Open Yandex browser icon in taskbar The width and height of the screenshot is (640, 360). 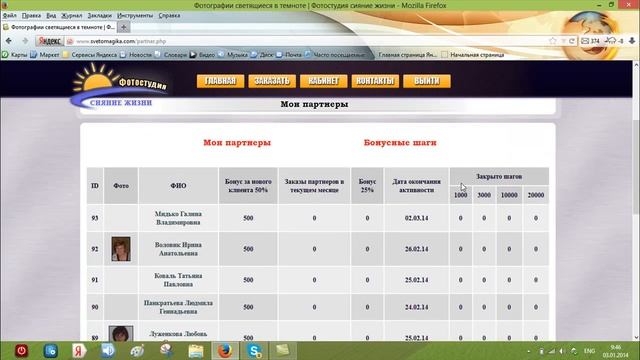(x=79, y=351)
